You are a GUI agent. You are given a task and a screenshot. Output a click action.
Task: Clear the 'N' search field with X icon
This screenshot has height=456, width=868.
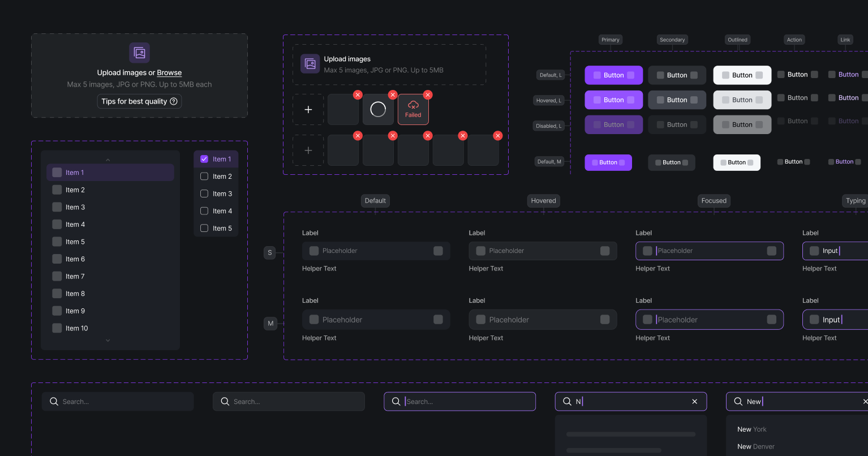point(695,402)
